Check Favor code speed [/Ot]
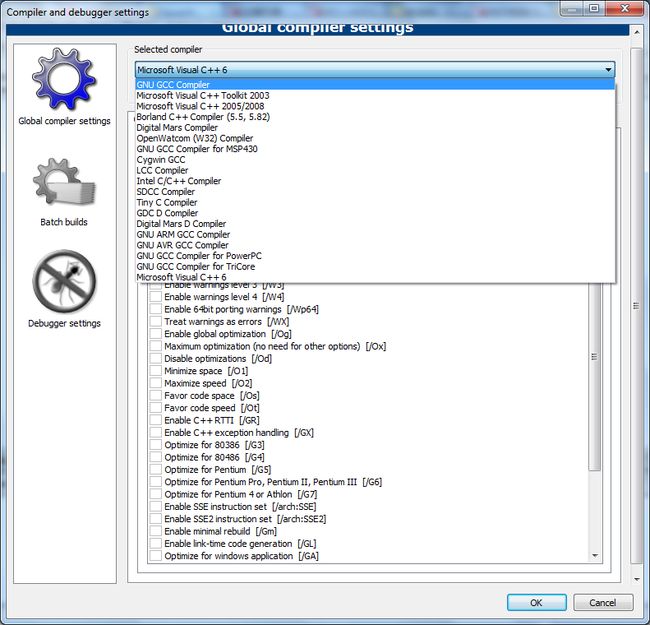Image resolution: width=650 pixels, height=625 pixels. (156, 408)
